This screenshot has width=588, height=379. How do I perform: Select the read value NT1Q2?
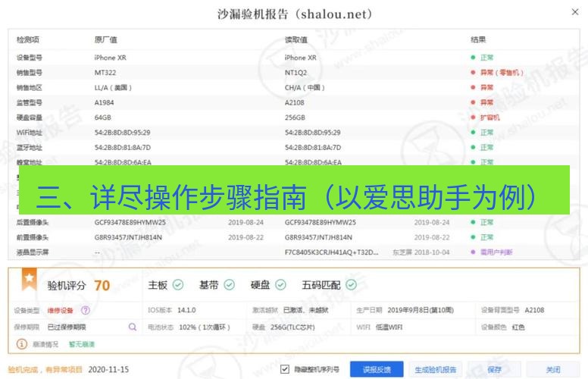click(296, 73)
